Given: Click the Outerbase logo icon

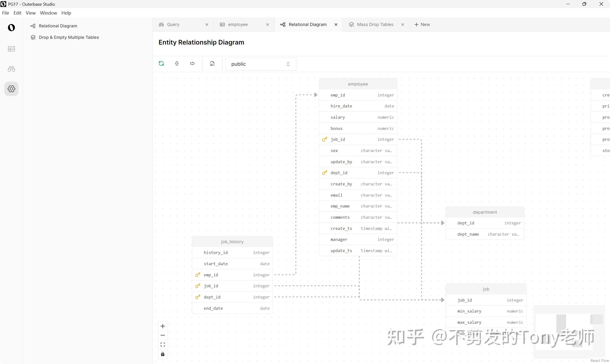Looking at the screenshot, I should point(11,27).
